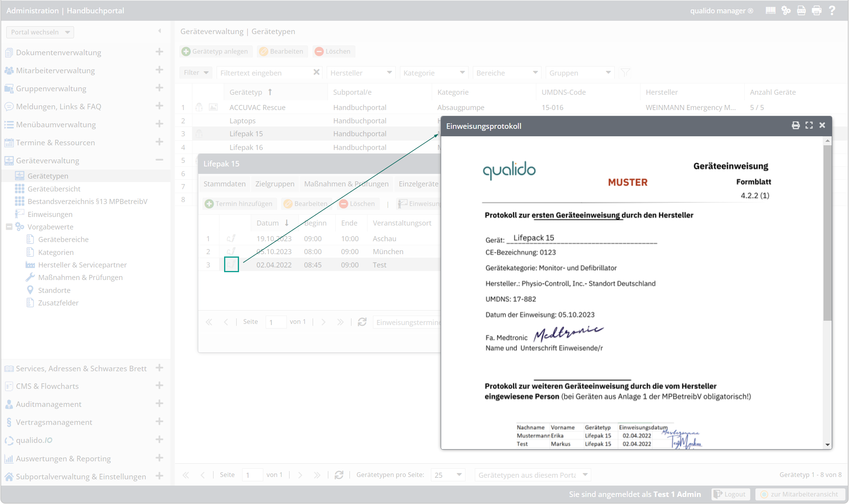The width and height of the screenshot is (849, 504).
Task: Click Logout button
Action: pos(730,494)
